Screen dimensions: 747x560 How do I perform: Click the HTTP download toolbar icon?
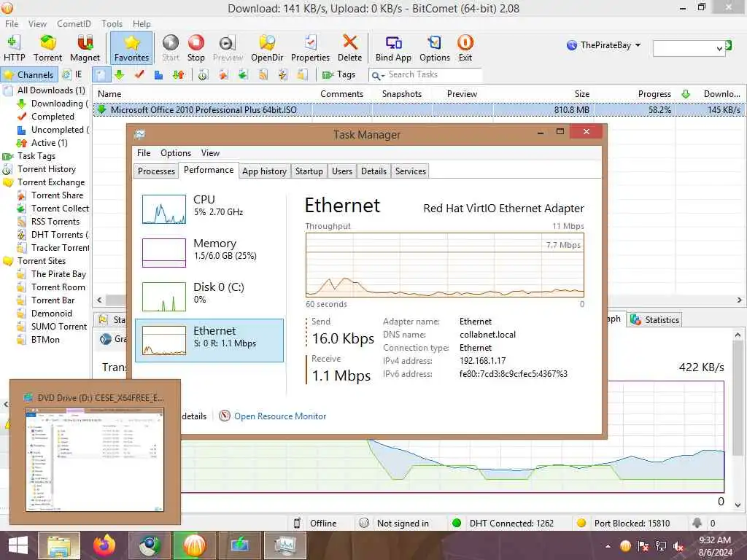click(14, 48)
